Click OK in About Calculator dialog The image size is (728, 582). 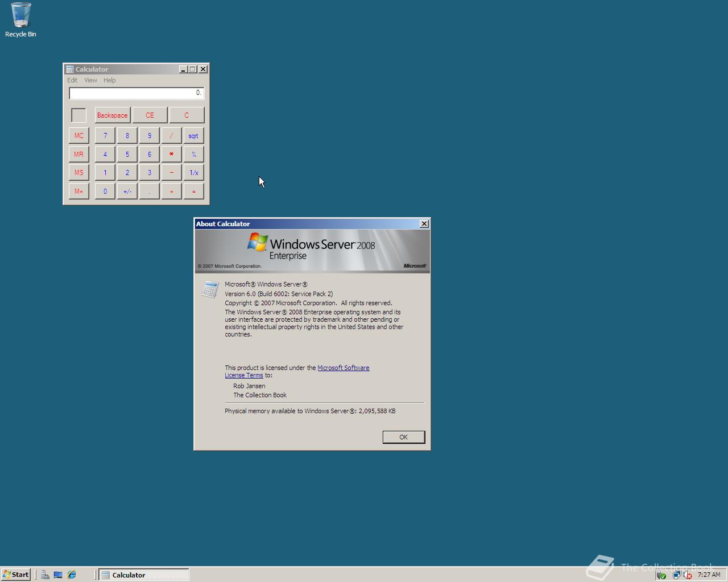tap(404, 437)
